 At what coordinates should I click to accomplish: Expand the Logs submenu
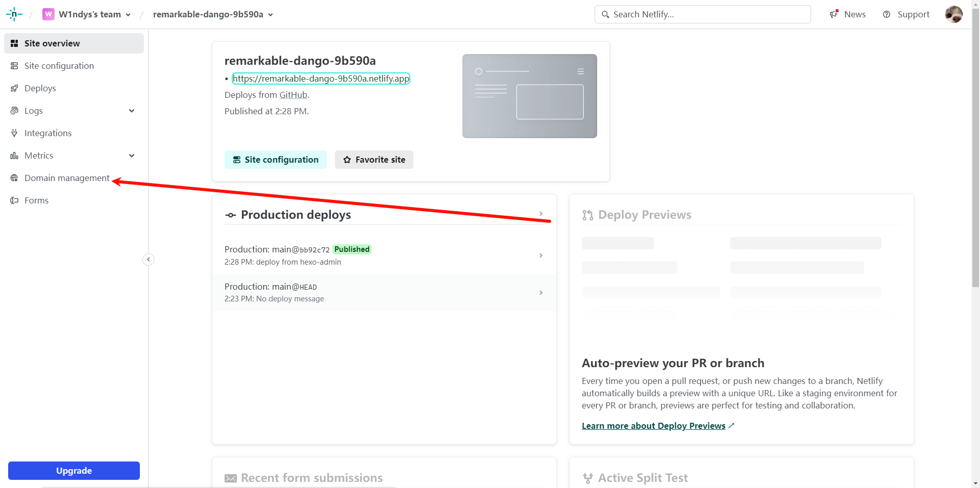tap(132, 111)
